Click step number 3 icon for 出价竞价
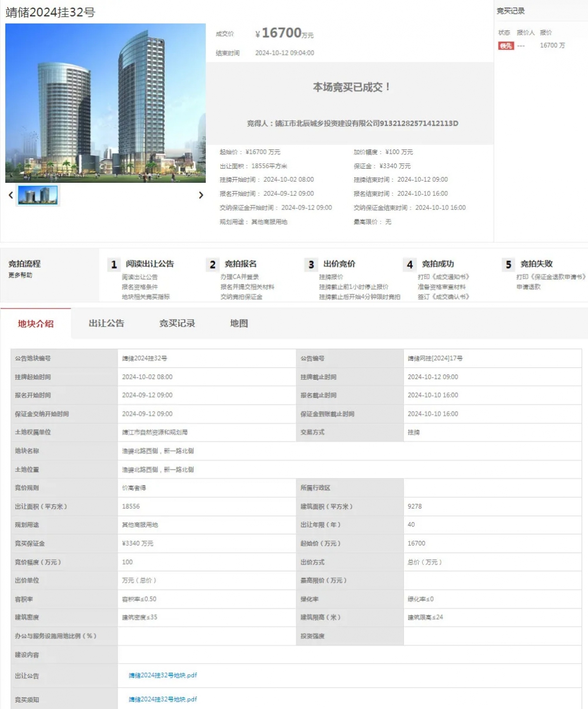Image resolution: width=588 pixels, height=709 pixels. coord(311,265)
